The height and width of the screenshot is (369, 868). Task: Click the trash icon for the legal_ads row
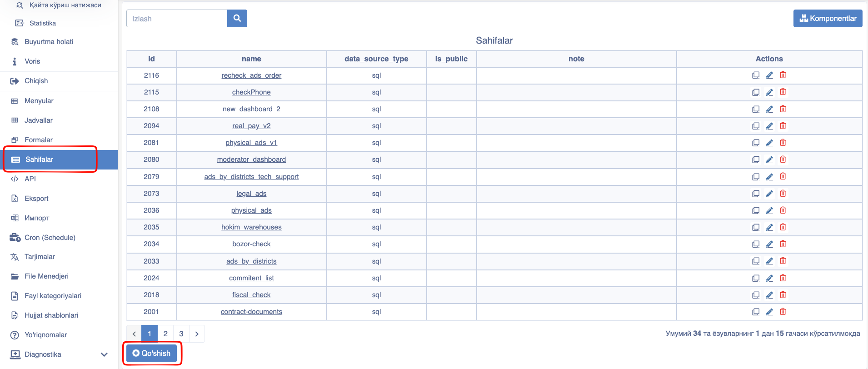[783, 194]
